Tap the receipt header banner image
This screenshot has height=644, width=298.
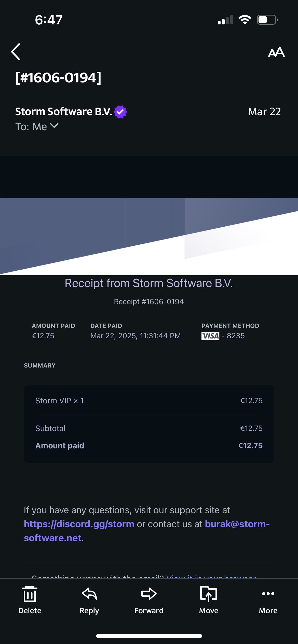149,236
